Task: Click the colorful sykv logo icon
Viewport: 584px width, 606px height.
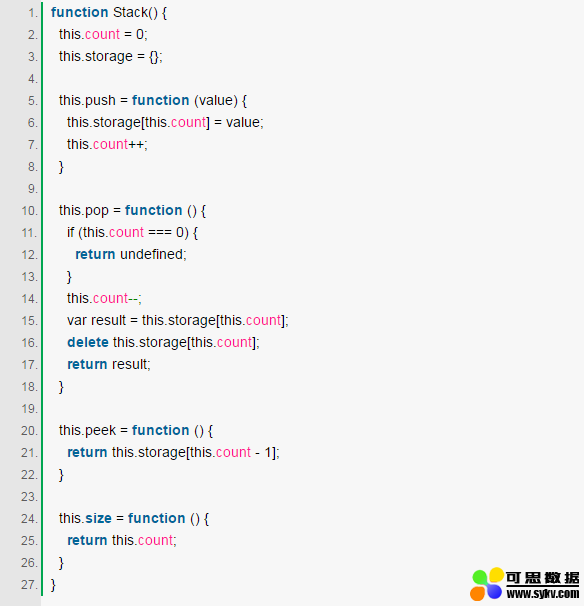Action: [487, 584]
